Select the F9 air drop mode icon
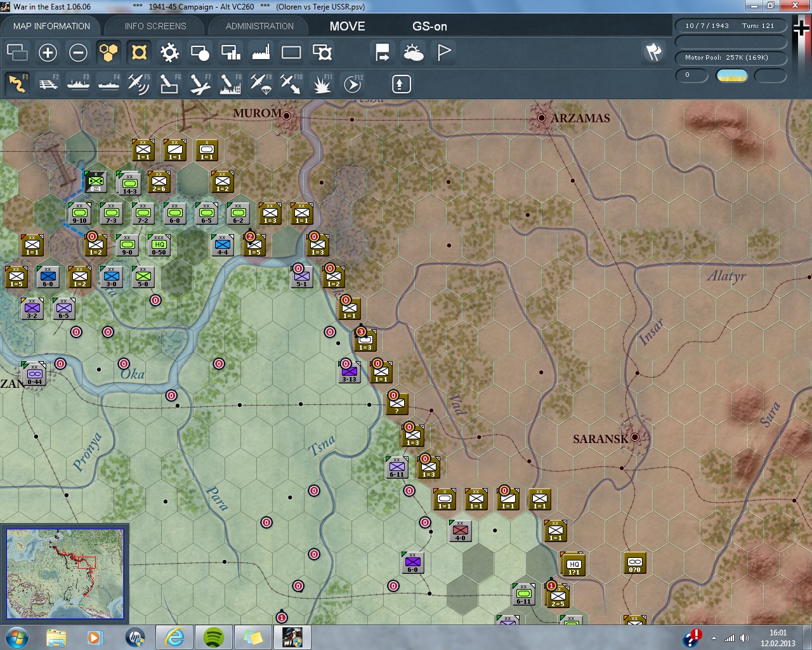Viewport: 812px width, 650px height. point(261,84)
